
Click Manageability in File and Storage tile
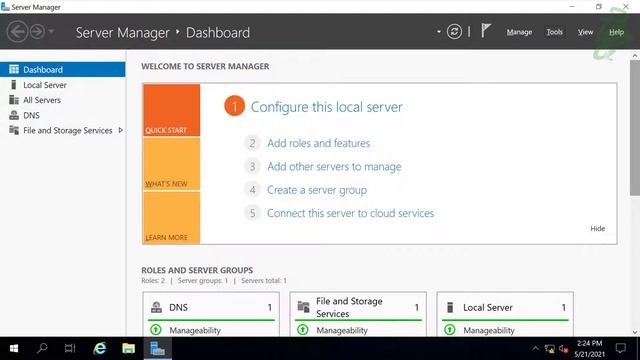click(342, 330)
